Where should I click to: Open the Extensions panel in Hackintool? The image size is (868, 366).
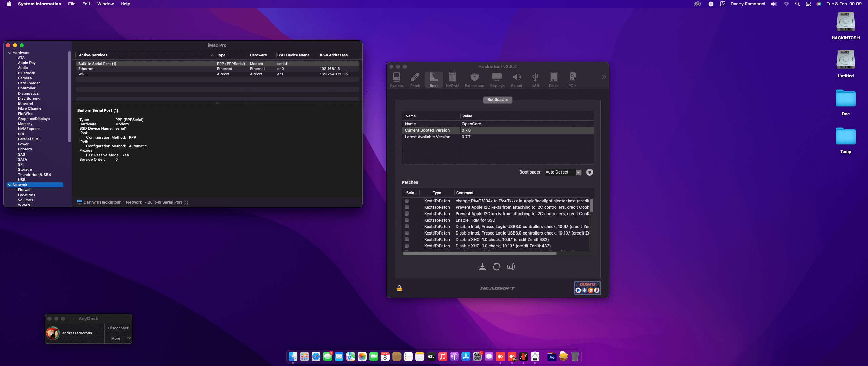pyautogui.click(x=474, y=79)
